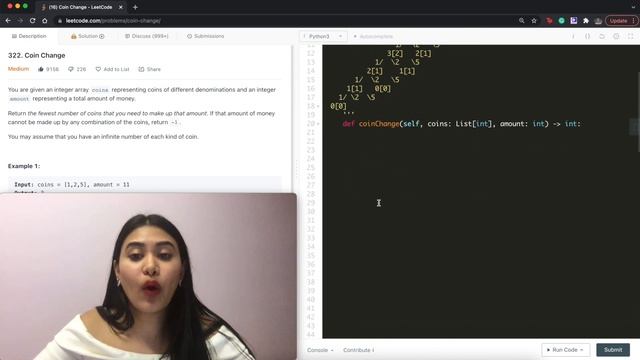Close the Coin Change browser tab
This screenshot has height=360, width=640.
coord(120,7)
